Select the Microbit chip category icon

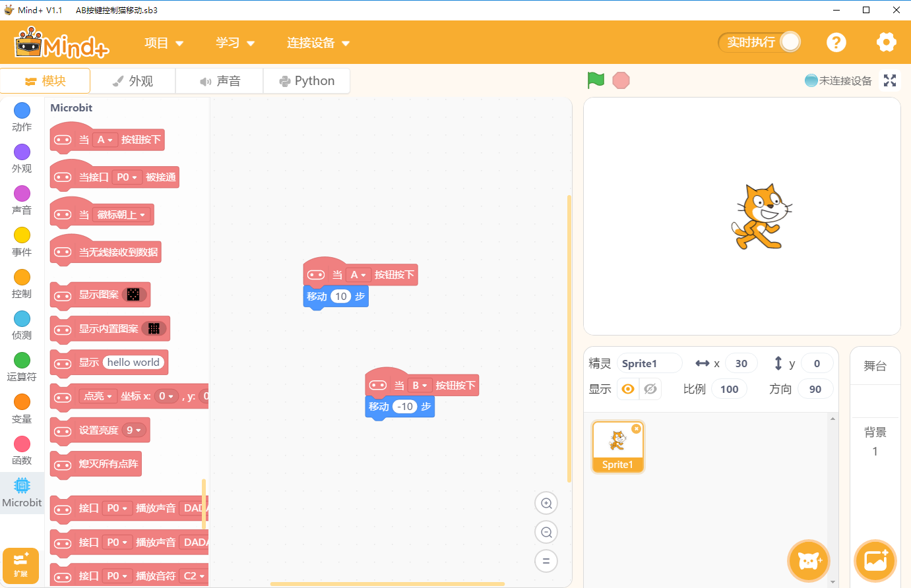click(22, 486)
